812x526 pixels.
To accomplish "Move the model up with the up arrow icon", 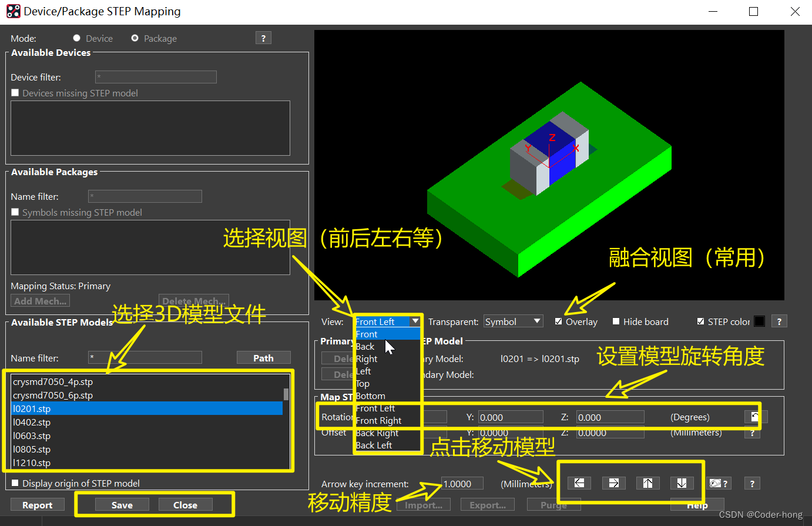I will 648,483.
